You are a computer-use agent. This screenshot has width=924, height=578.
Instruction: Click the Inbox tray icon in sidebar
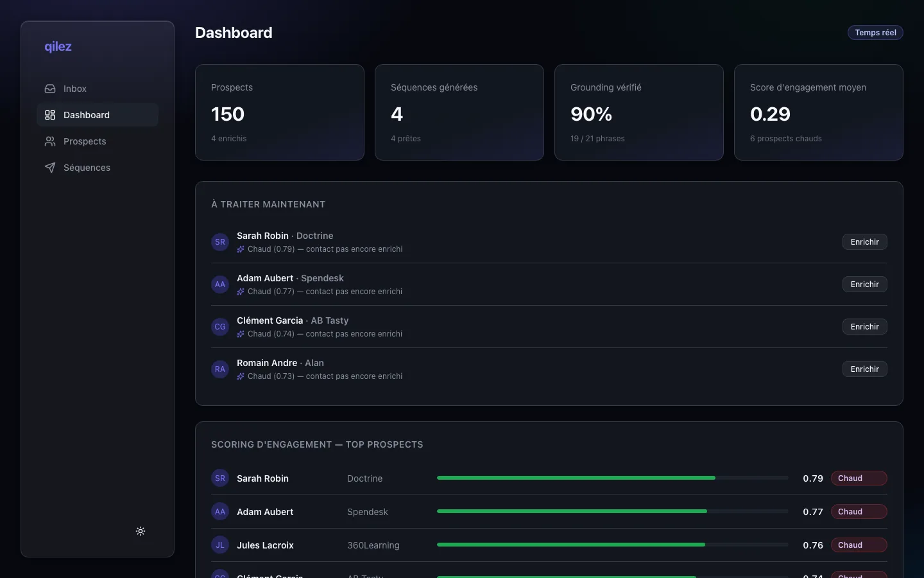point(50,89)
